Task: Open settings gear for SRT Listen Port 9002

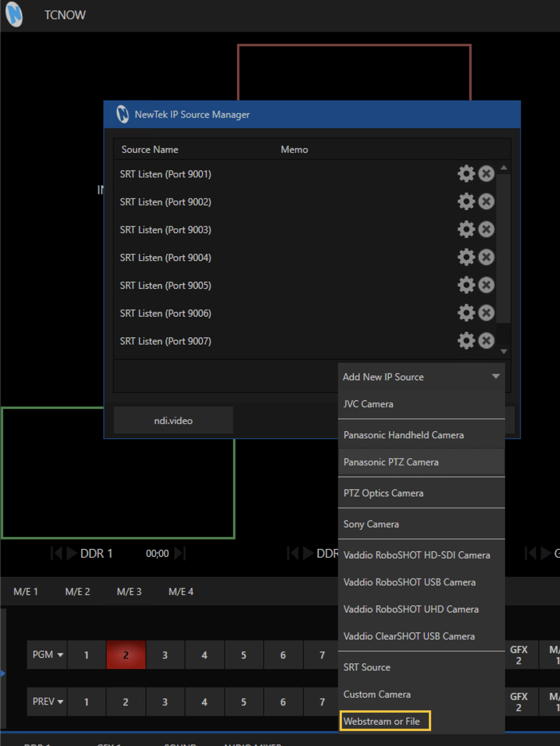Action: click(466, 201)
